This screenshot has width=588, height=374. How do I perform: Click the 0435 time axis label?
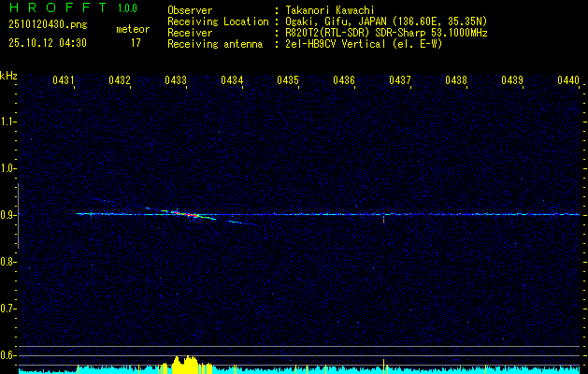288,81
